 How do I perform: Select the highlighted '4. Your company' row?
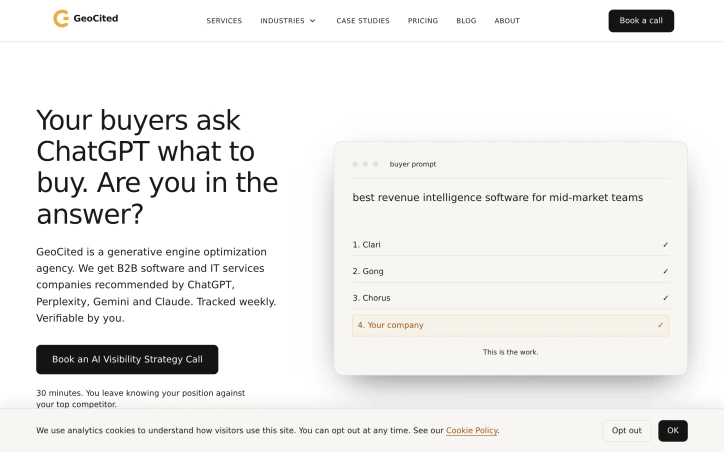[x=510, y=325]
